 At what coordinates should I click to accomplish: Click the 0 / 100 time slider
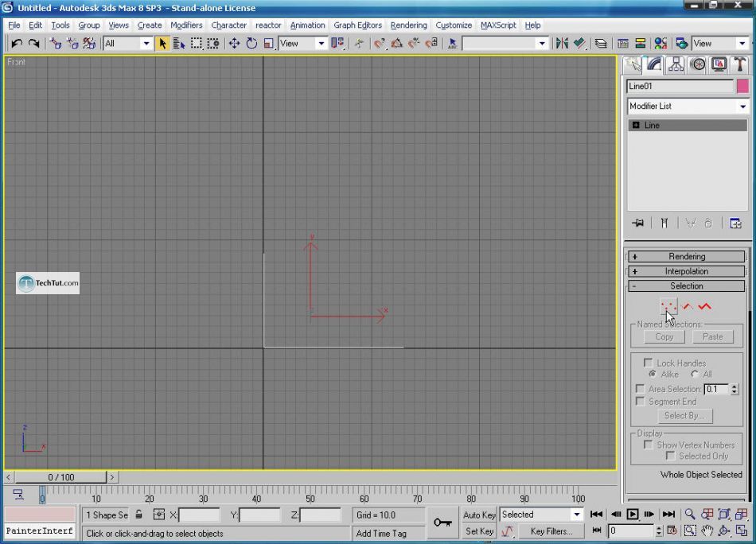click(x=60, y=477)
